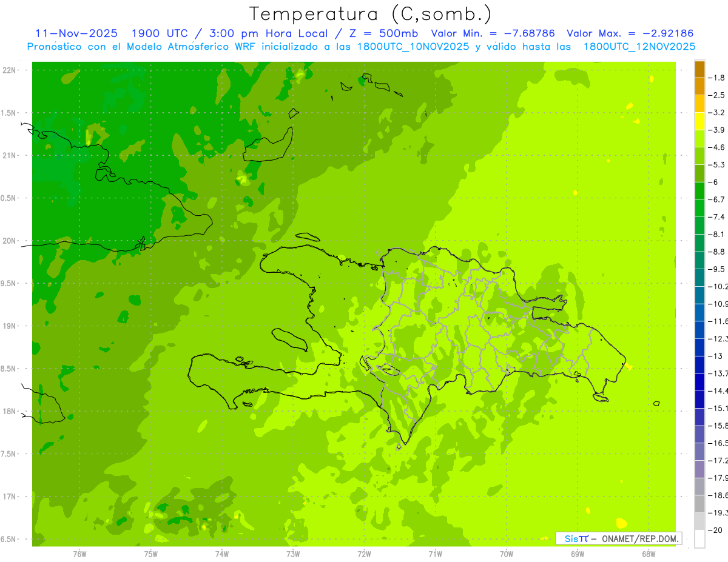This screenshot has height=562, width=728.
Task: Click the '22N' latitude label
Action: click(x=10, y=70)
